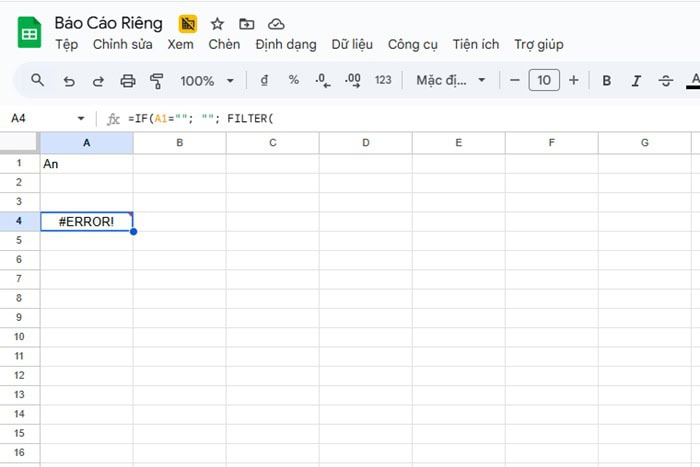Toggle italic formatting button

coord(636,80)
